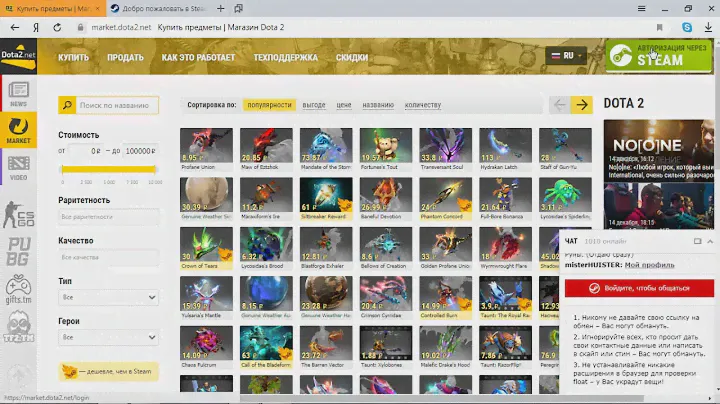
Task: Open the ПРОДАТЬ menu item
Action: click(x=125, y=58)
